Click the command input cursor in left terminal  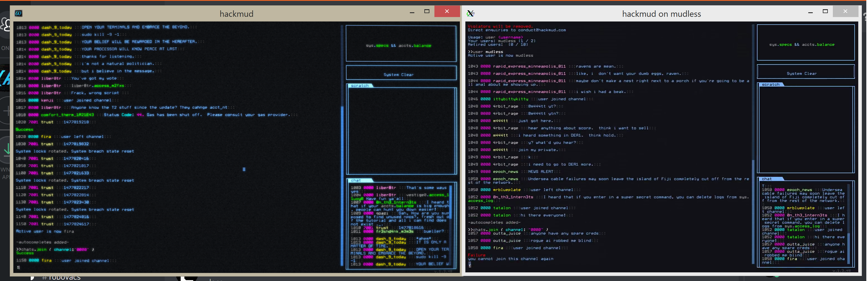[x=18, y=268]
